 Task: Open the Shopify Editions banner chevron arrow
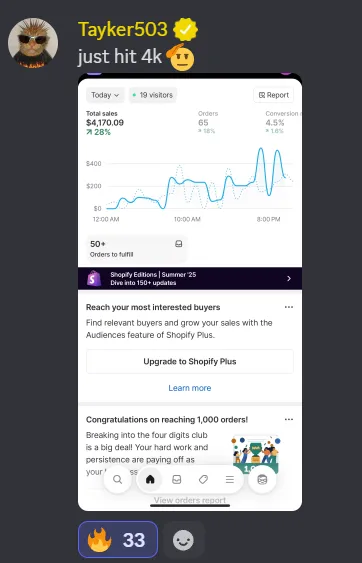[x=289, y=279]
